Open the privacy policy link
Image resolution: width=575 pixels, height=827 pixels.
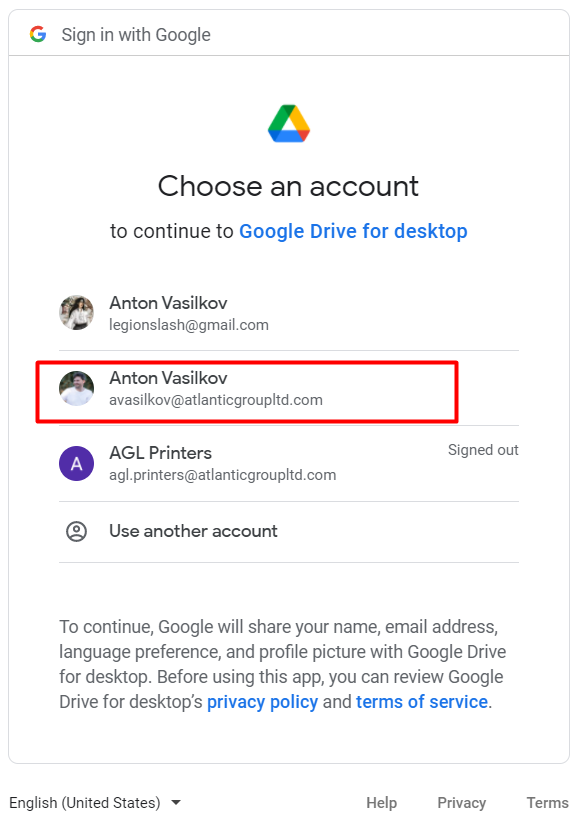[262, 702]
